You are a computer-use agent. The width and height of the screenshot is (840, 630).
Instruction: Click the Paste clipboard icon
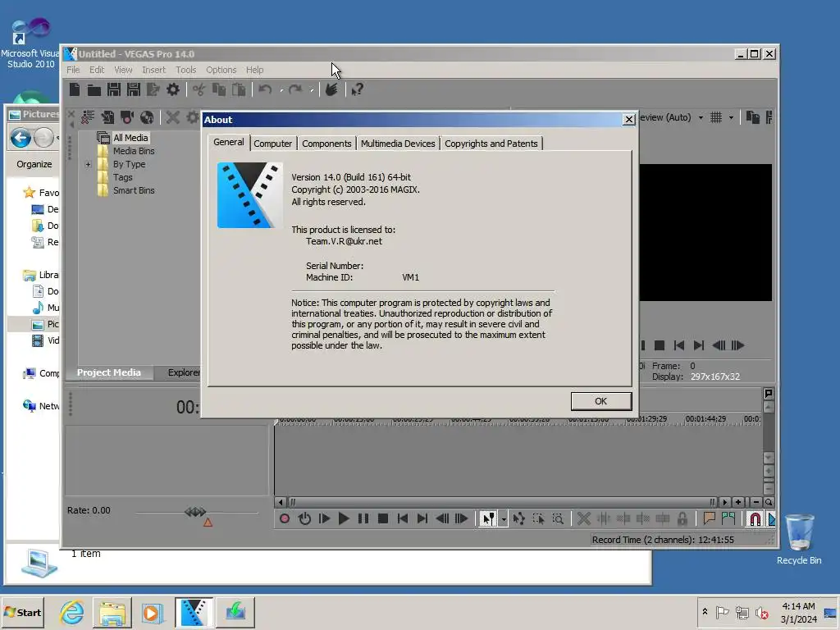pos(239,89)
